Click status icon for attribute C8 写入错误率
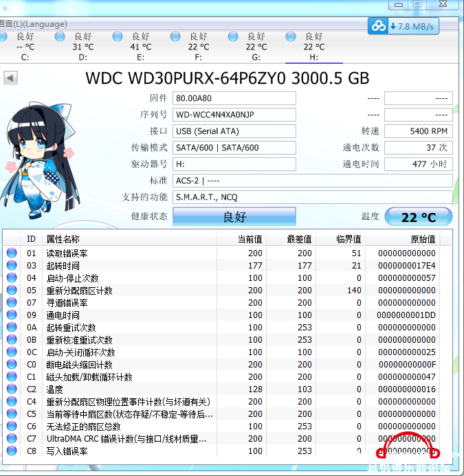This screenshot has height=476, width=464. [x=12, y=451]
